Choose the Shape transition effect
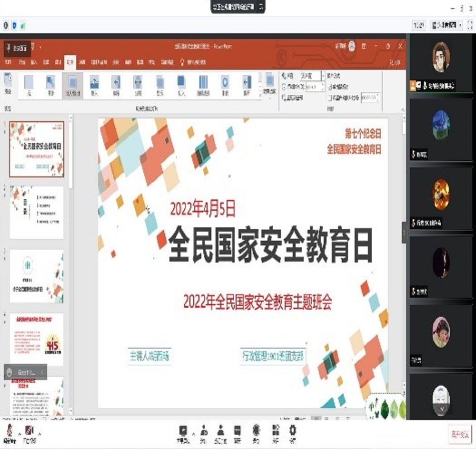The height and width of the screenshot is (449, 476). pyautogui.click(x=224, y=84)
